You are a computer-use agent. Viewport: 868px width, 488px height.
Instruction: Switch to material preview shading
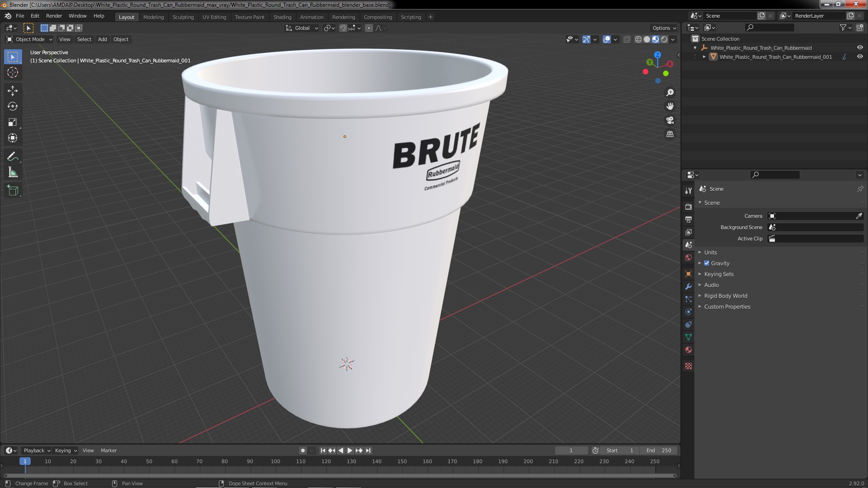pos(656,39)
